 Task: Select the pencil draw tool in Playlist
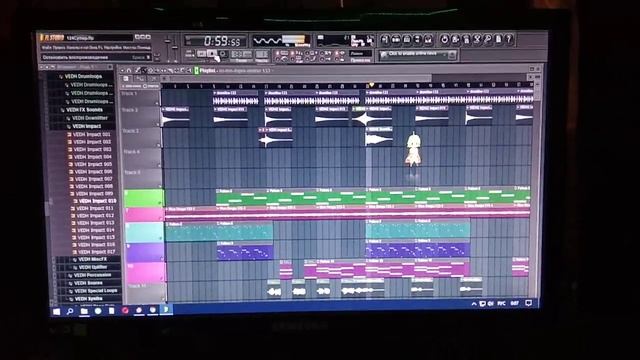[138, 71]
